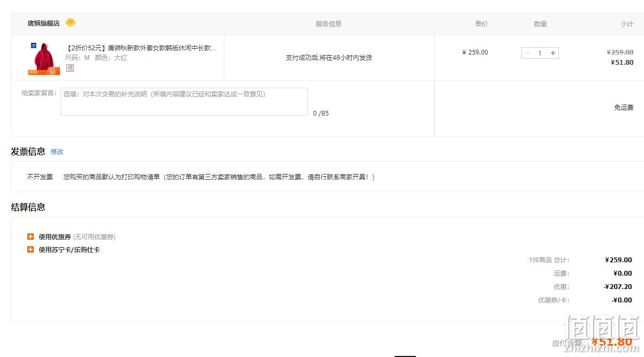Screen dimensions: 644x357
Task: Expand the 使用优惠券 section
Action: 31,237
